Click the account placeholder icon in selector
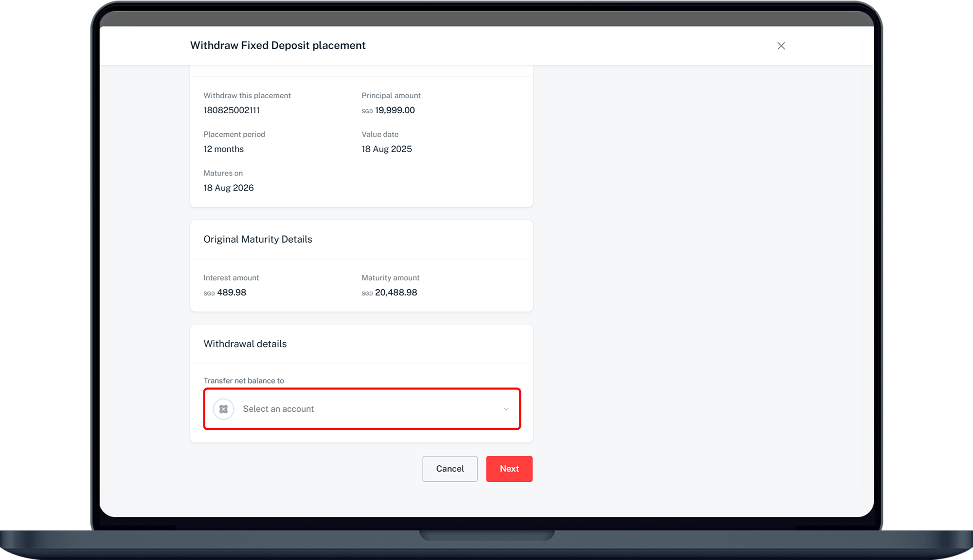The width and height of the screenshot is (973, 560). tap(223, 409)
